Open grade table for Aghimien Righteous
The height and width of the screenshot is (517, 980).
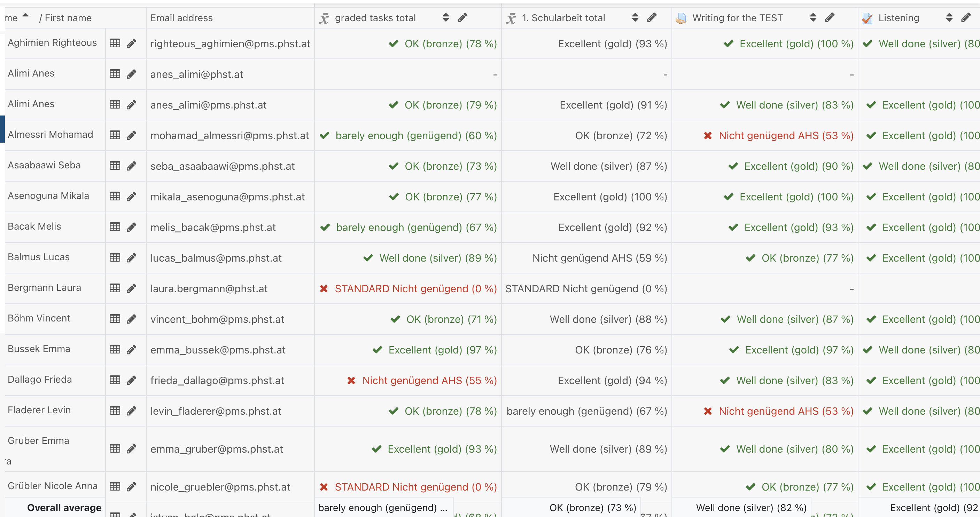[115, 43]
